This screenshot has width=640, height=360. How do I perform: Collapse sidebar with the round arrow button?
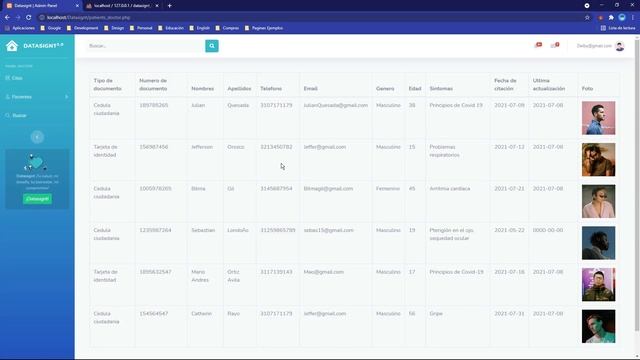click(x=37, y=137)
